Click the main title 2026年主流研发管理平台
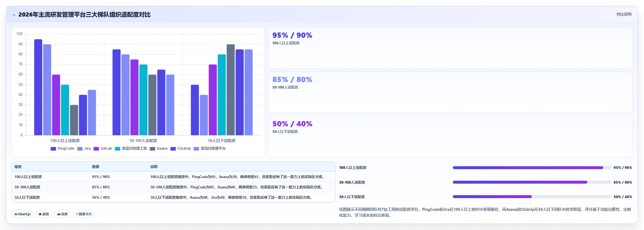644x230 pixels. (x=84, y=14)
